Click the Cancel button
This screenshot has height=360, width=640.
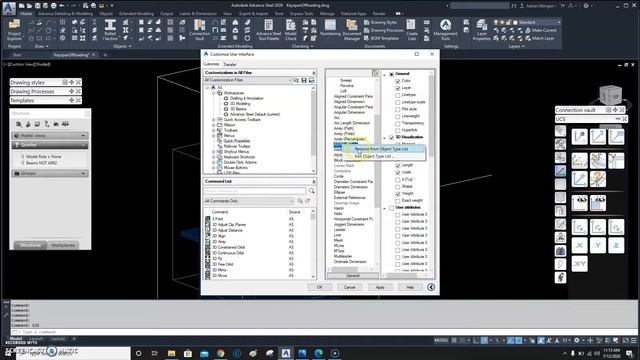(x=349, y=287)
